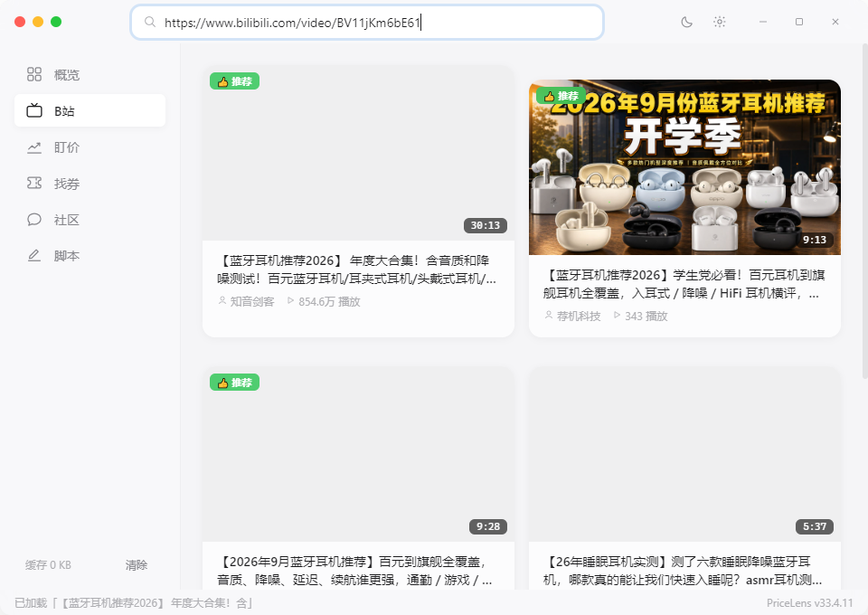Viewport: 868px width, 615px height.
Task: Select the B站 sidebar tab
Action: (90, 110)
